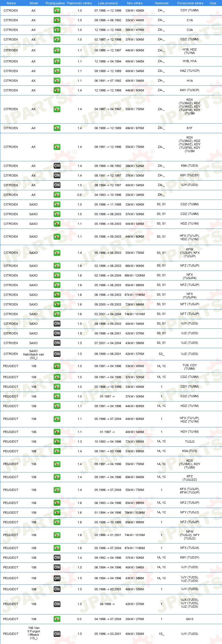Click petrol fuel icon in AX C1A row

tap(57, 20)
